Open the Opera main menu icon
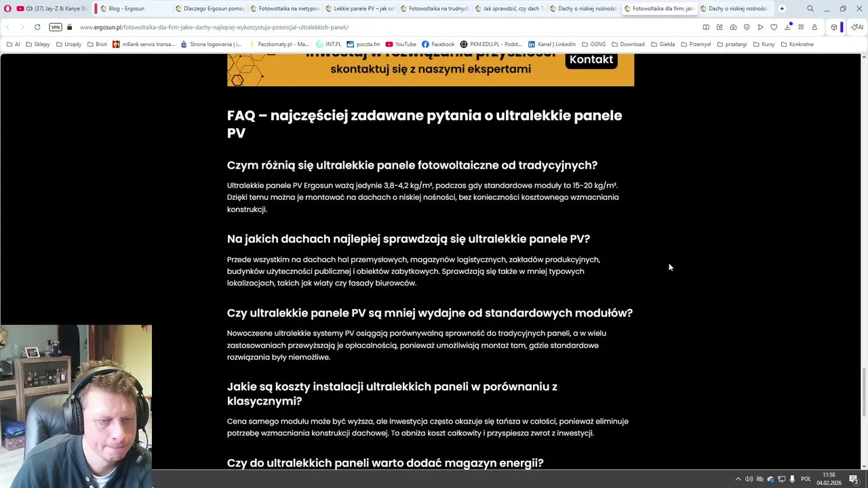The height and width of the screenshot is (488, 868). pos(7,9)
